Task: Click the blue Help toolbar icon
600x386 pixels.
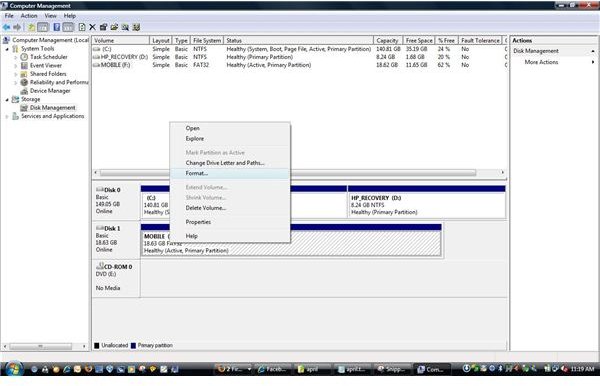Action: (x=57, y=27)
